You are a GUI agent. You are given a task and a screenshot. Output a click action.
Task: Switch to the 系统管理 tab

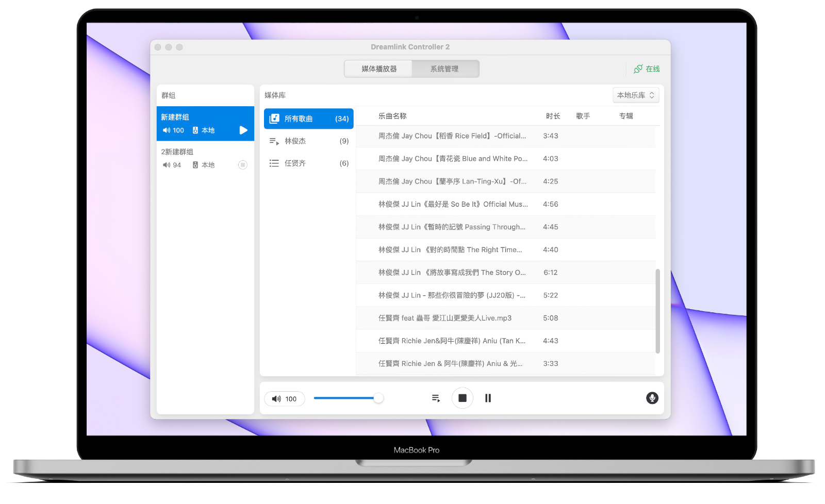click(x=445, y=69)
